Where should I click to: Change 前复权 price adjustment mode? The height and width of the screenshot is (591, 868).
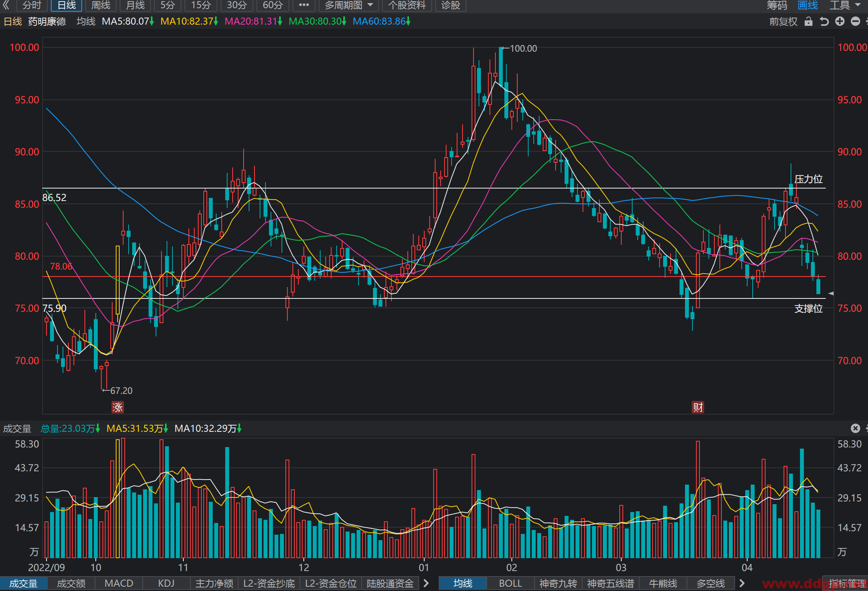(x=783, y=22)
